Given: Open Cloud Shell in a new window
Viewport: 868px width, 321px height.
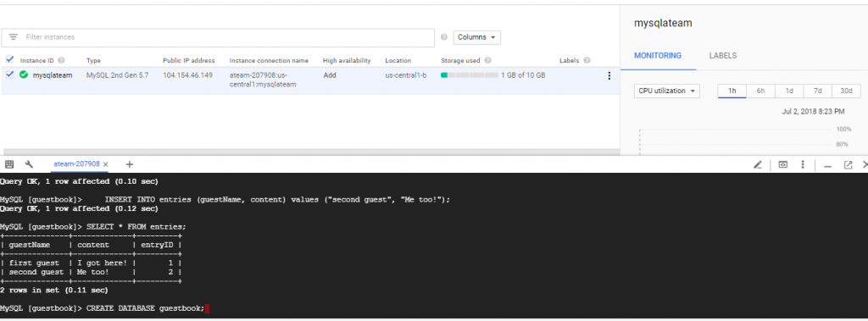Looking at the screenshot, I should coord(848,165).
